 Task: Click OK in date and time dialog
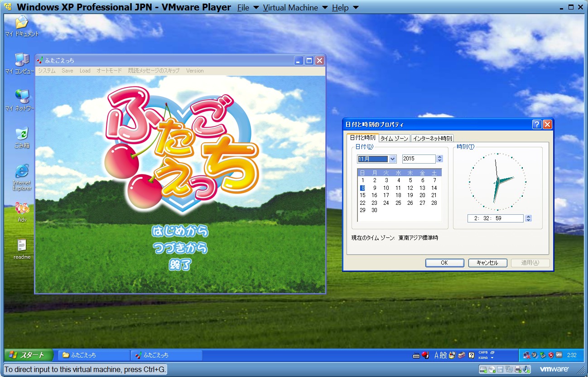coord(444,263)
